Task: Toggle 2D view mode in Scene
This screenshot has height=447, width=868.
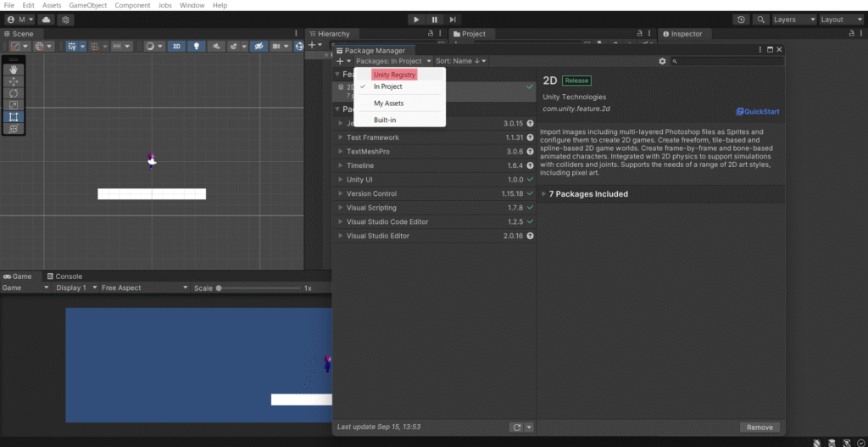Action: click(x=176, y=47)
